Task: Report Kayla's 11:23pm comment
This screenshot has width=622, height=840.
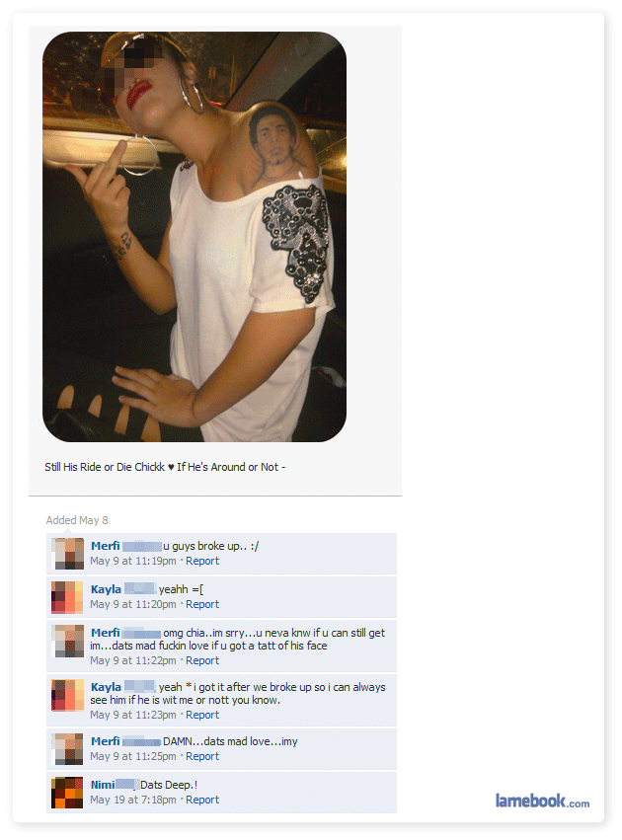Action: (x=202, y=715)
